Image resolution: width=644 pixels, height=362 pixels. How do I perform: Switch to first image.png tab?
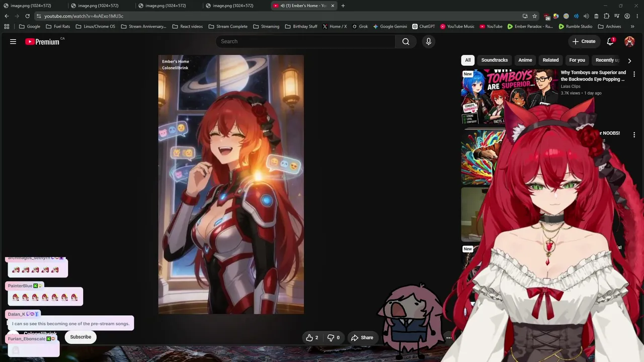pyautogui.click(x=31, y=6)
